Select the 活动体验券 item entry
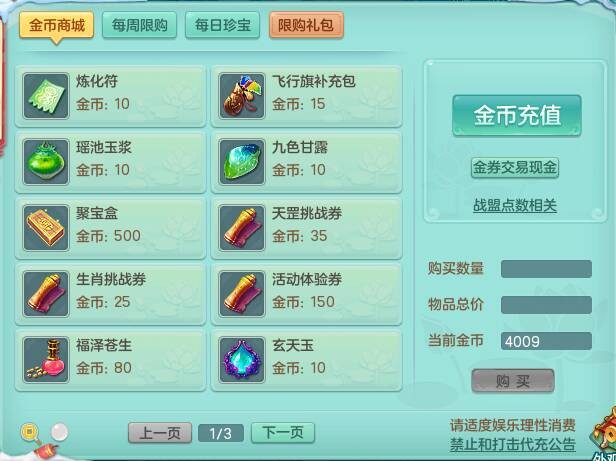The image size is (616, 461). pyautogui.click(x=306, y=294)
